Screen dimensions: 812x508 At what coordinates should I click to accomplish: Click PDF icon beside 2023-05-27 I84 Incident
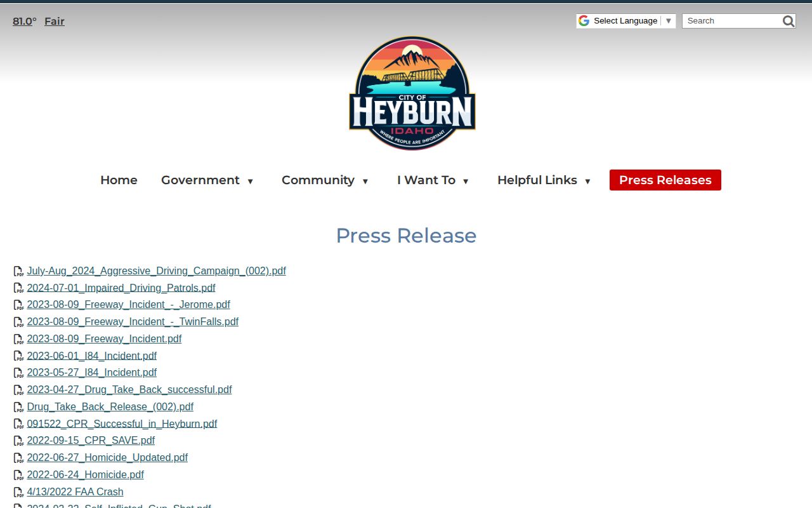tap(18, 373)
